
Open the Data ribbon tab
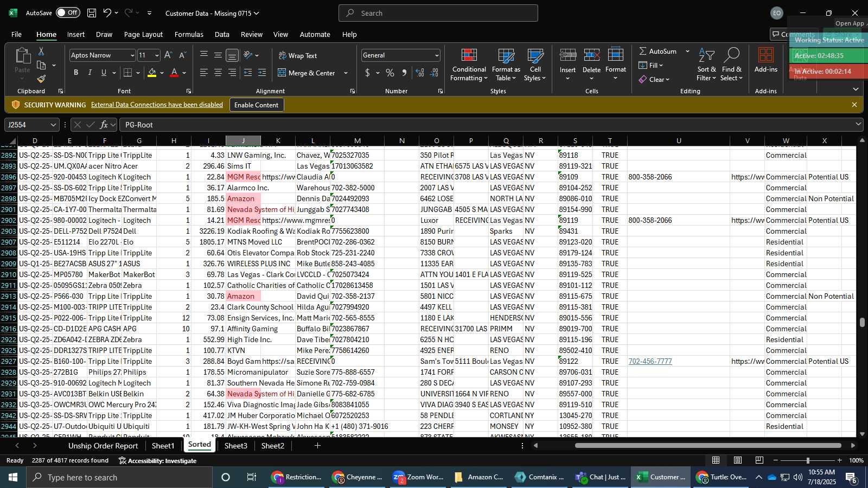[222, 34]
